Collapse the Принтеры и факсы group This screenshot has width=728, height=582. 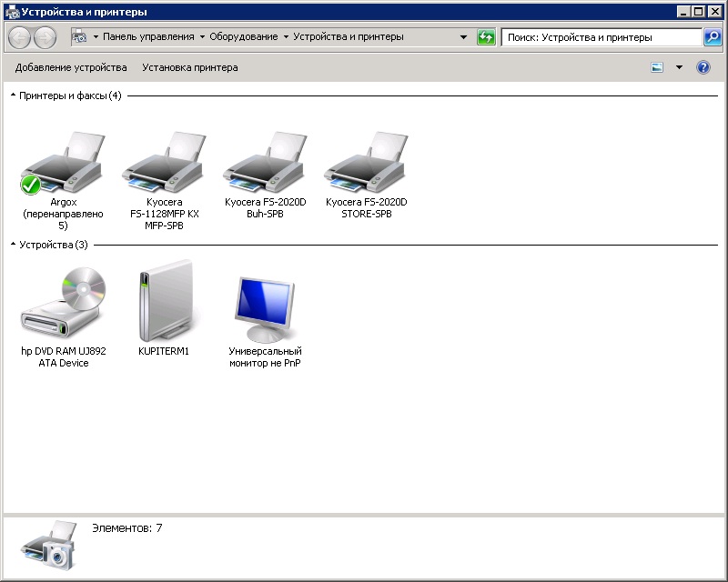point(13,95)
